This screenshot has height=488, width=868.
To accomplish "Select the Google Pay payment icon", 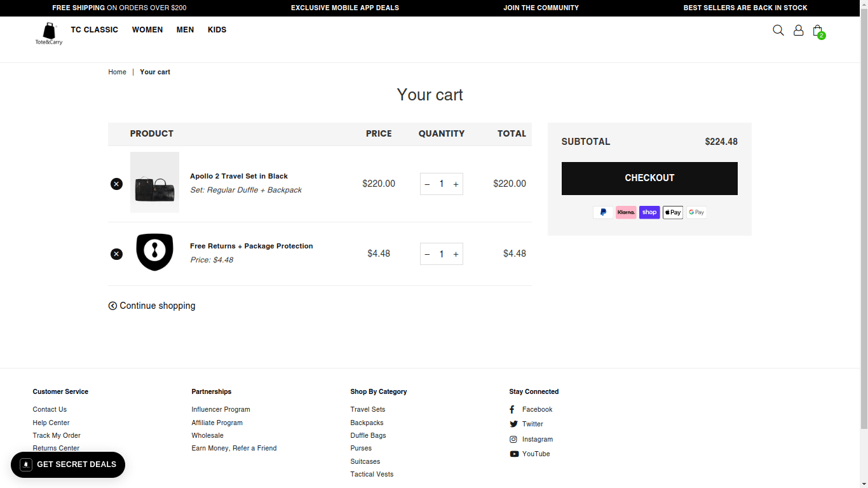I will click(696, 212).
